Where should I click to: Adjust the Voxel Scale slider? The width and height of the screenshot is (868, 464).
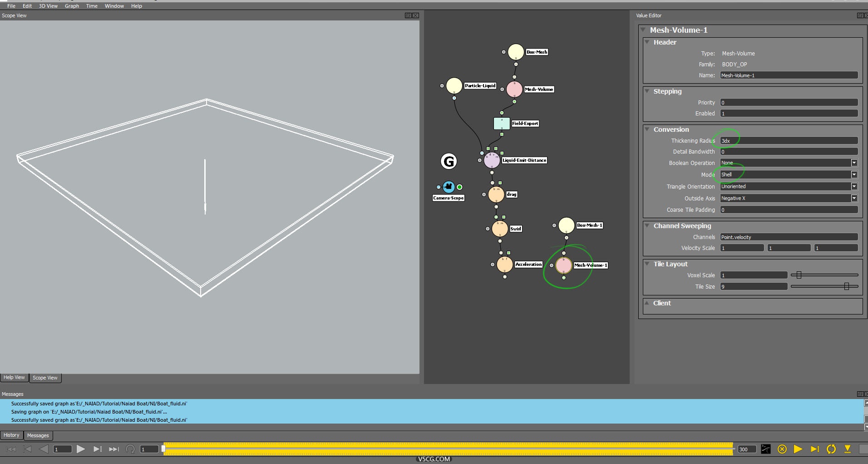799,275
